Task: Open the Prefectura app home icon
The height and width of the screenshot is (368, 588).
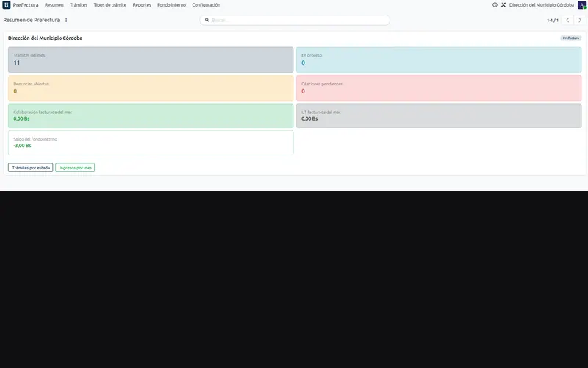Action: pyautogui.click(x=7, y=5)
